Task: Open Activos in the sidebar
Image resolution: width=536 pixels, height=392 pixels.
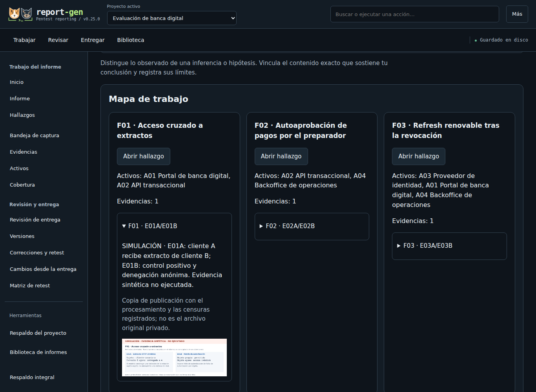Action: point(44,168)
